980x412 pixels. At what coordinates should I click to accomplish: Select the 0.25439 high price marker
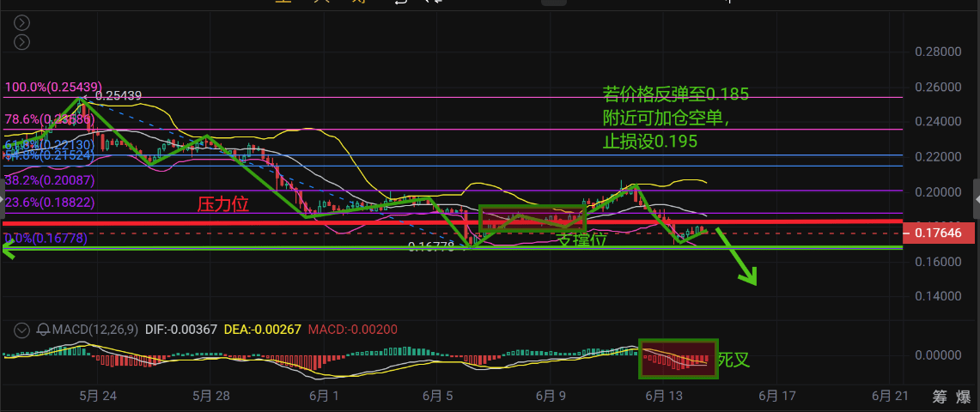[119, 96]
